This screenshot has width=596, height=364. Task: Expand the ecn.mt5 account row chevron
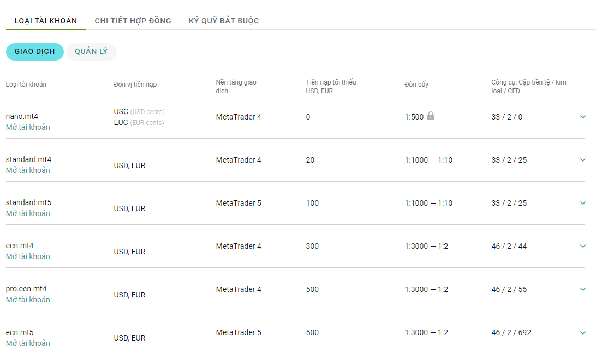pos(583,333)
